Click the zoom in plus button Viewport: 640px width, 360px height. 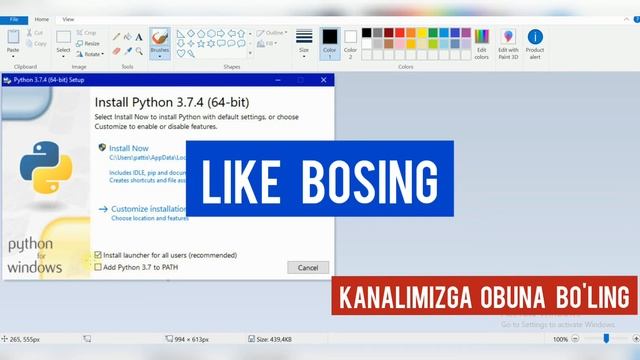pyautogui.click(x=636, y=339)
